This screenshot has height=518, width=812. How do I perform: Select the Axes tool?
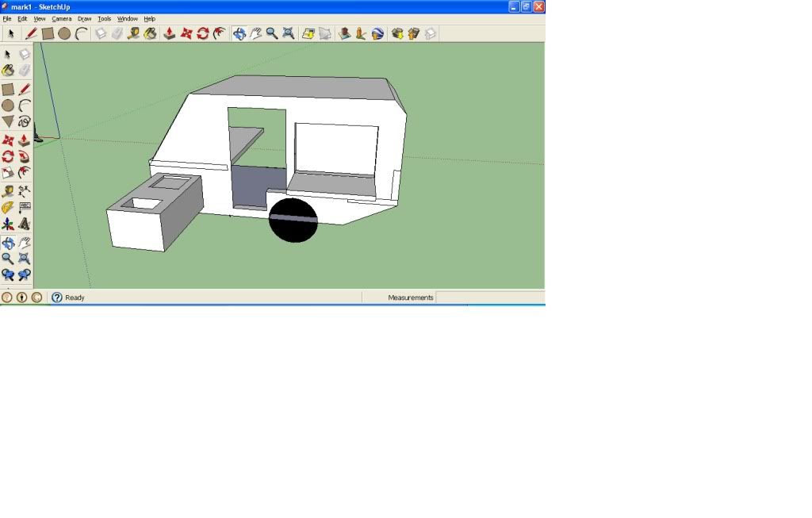[8, 224]
